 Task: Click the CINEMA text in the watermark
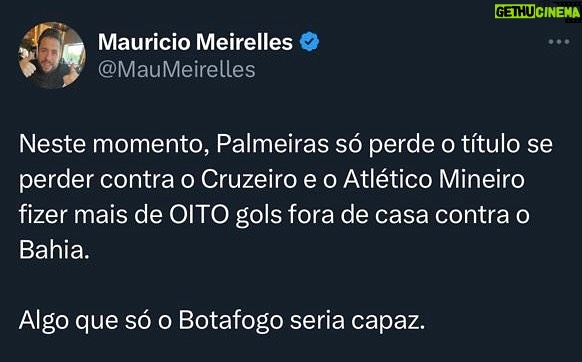pyautogui.click(x=557, y=12)
